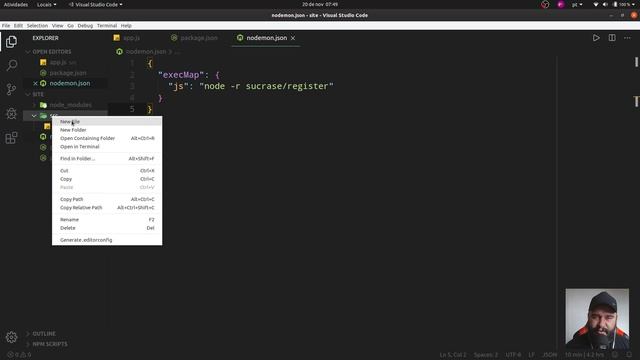The width and height of the screenshot is (640, 360).
Task: Choose Delete from context menu
Action: point(107,228)
